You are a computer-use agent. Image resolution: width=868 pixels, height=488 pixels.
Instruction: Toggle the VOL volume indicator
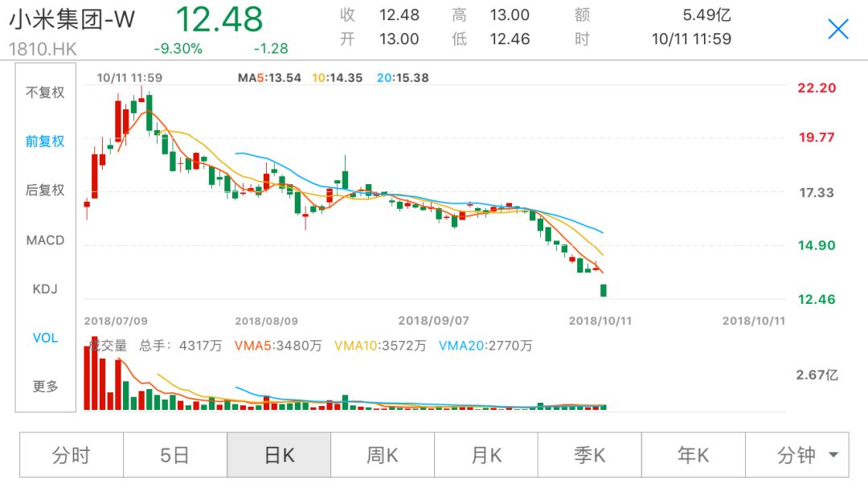click(x=45, y=338)
